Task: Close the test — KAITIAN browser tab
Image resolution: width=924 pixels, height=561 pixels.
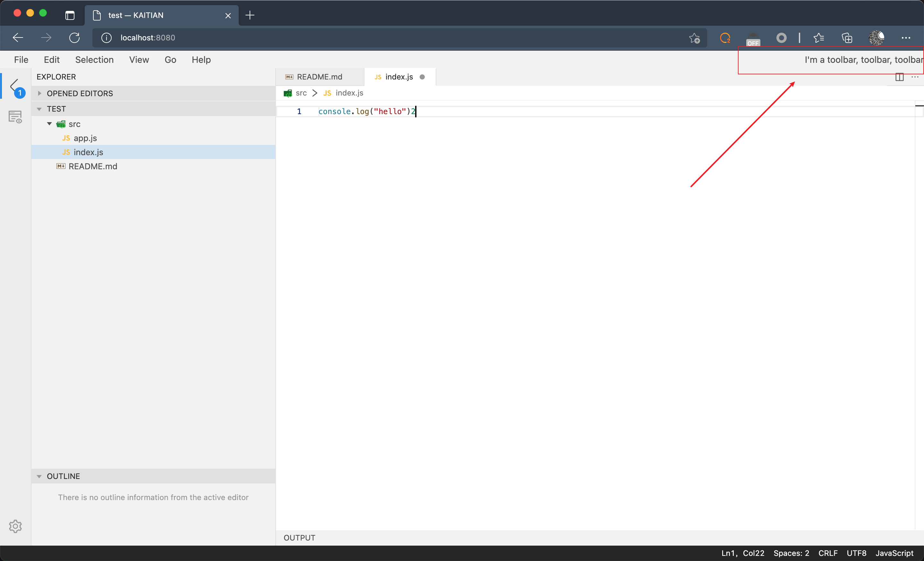Action: [227, 15]
